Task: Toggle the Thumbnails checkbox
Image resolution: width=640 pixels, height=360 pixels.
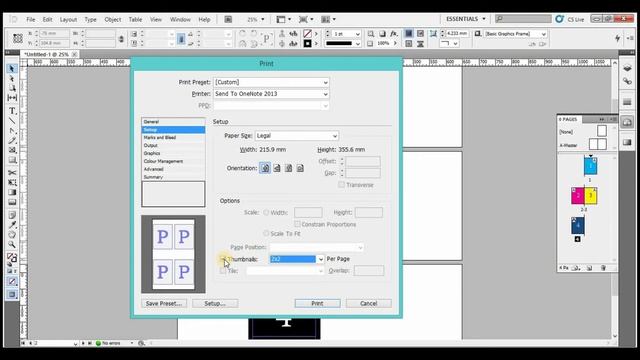Action: click(223, 259)
